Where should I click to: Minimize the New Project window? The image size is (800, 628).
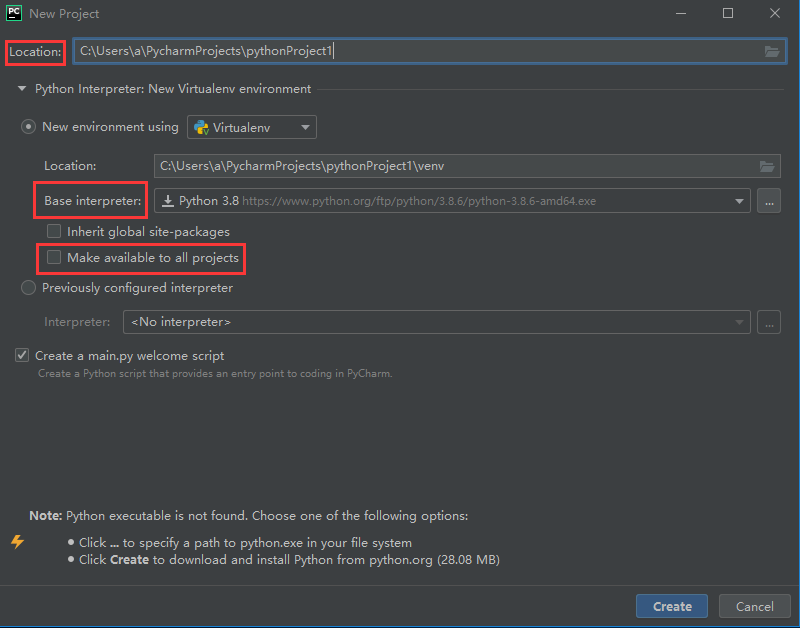click(681, 13)
